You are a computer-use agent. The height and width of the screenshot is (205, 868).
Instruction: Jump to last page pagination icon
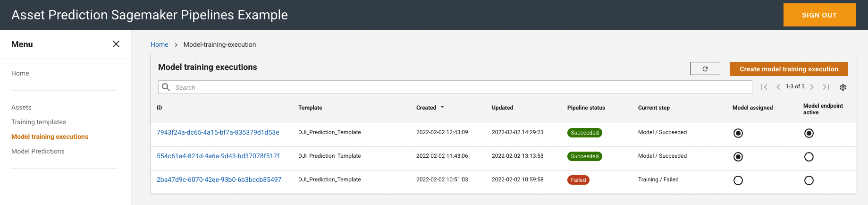click(826, 87)
